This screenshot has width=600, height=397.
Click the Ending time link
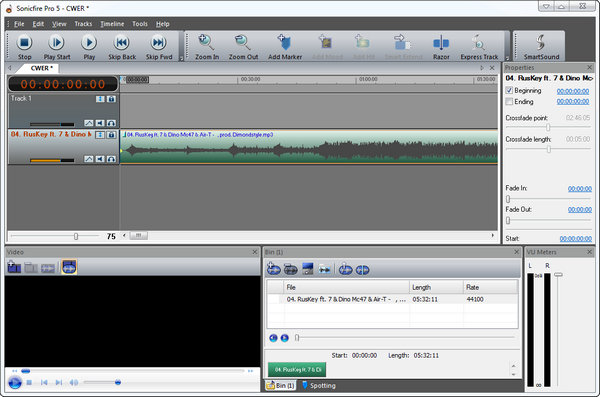click(x=573, y=101)
